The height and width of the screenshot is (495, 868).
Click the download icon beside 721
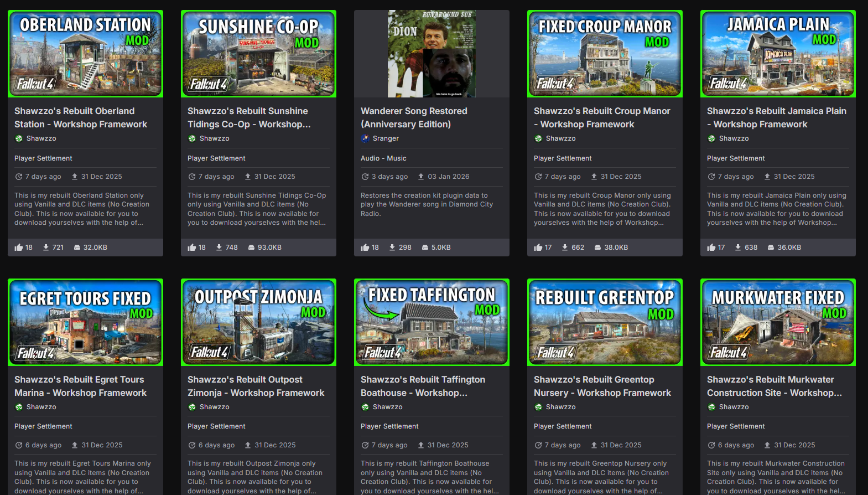(x=46, y=248)
